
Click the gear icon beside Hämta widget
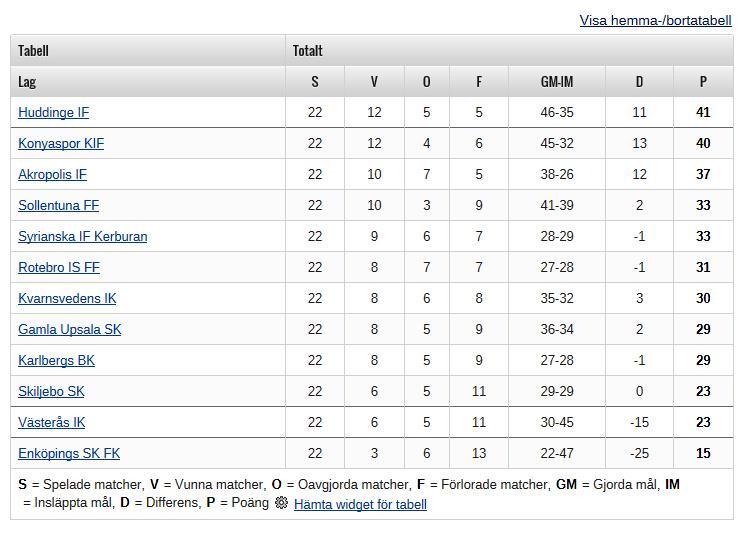click(281, 503)
